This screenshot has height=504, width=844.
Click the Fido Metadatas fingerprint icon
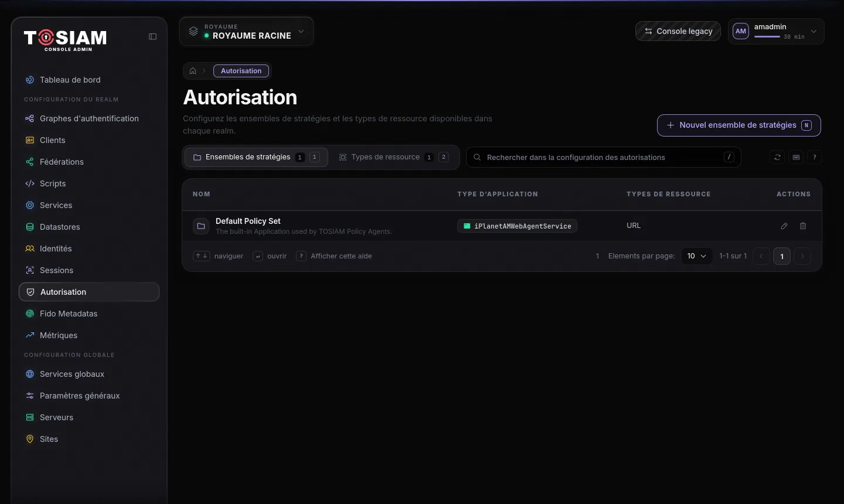(30, 314)
